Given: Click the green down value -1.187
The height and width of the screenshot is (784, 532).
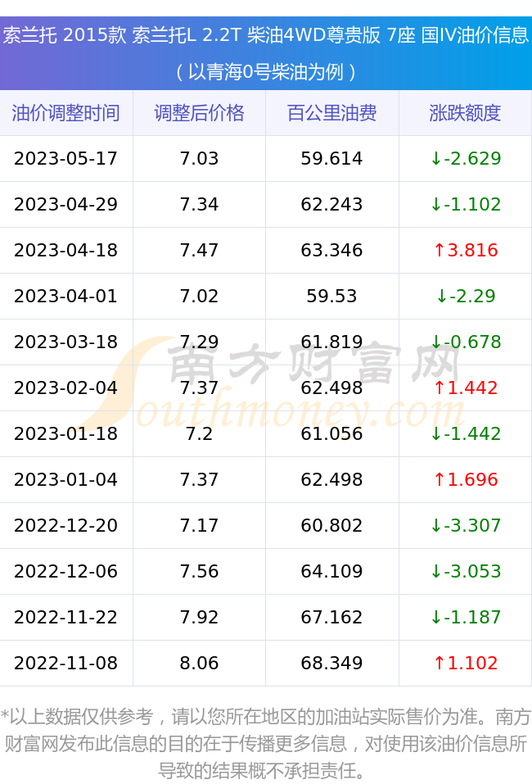Looking at the screenshot, I should tap(466, 617).
